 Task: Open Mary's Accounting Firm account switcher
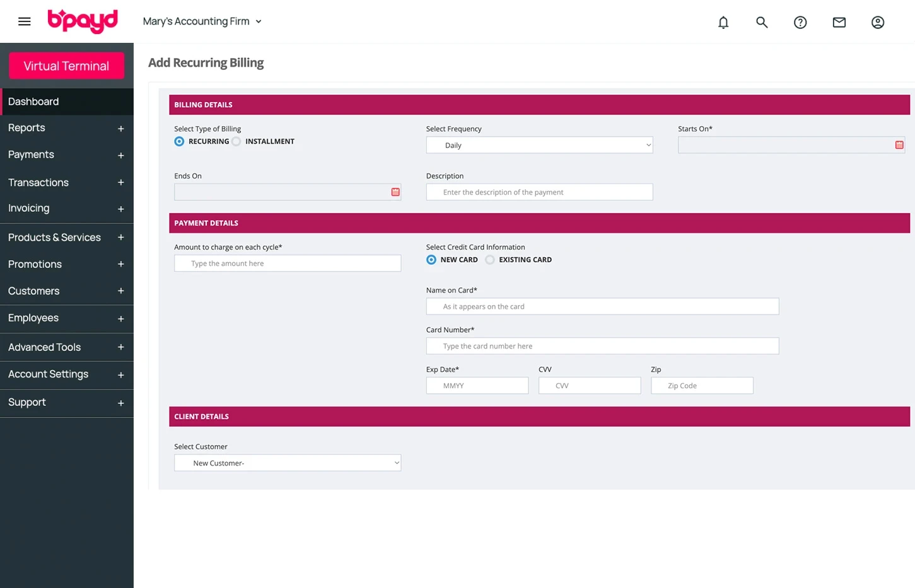[x=202, y=21]
